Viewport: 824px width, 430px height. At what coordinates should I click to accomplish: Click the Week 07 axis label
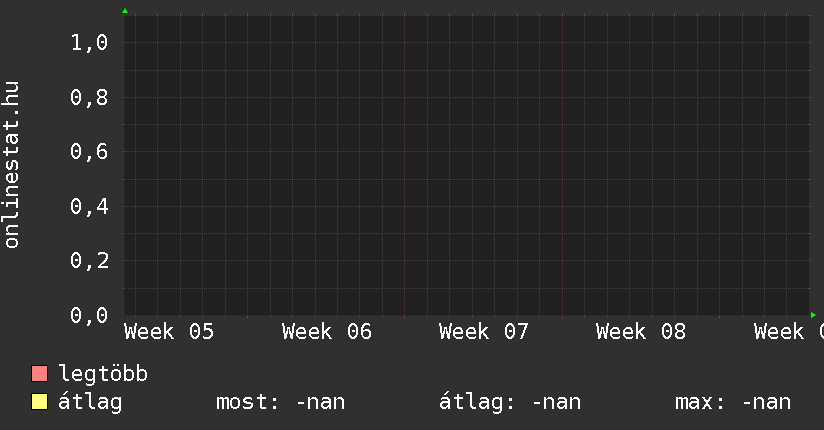pyautogui.click(x=483, y=332)
